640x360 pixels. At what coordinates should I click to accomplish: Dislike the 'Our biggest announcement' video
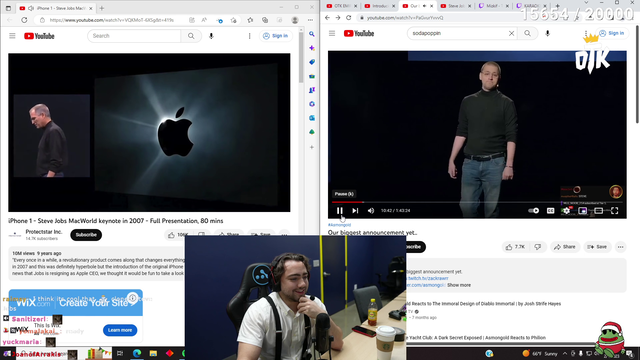(x=538, y=247)
